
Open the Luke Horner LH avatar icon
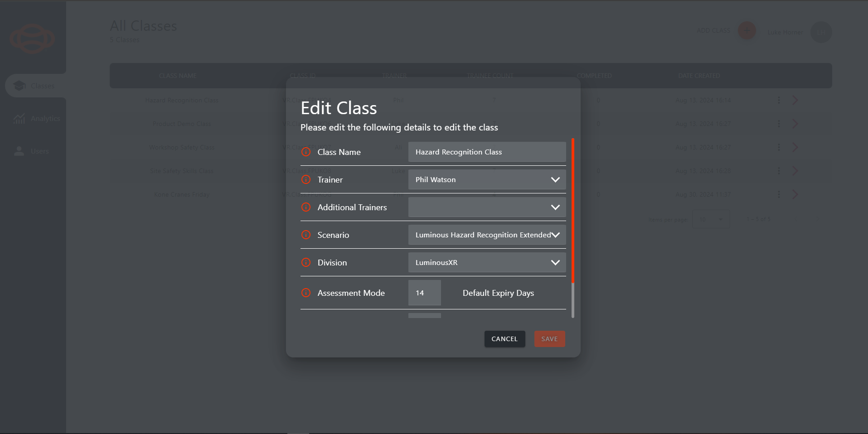pos(820,32)
